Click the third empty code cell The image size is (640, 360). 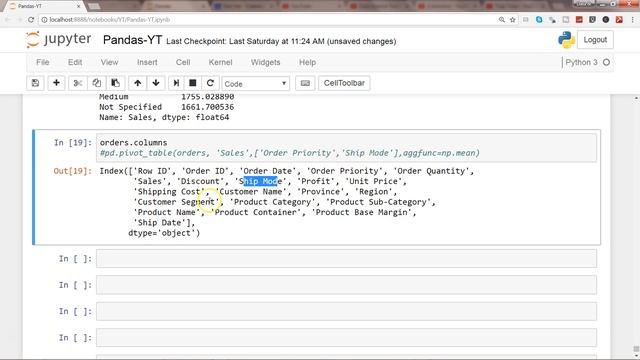click(346, 311)
